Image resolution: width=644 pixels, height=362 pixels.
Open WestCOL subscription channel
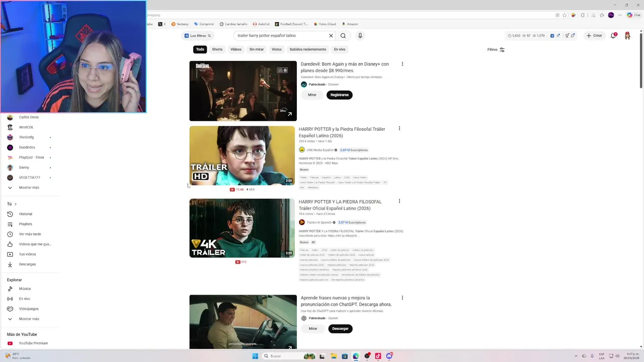pyautogui.click(x=26, y=127)
